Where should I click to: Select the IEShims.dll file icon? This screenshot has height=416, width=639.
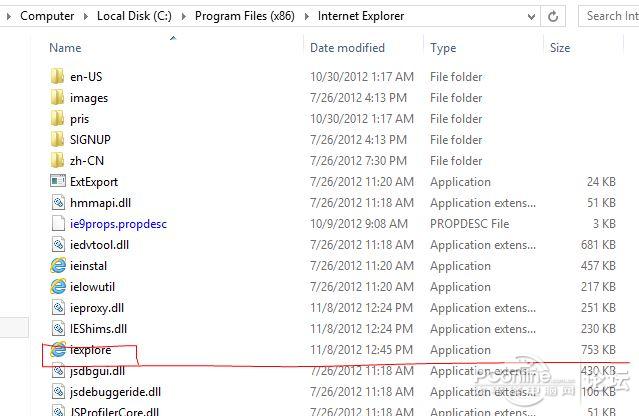[58, 329]
